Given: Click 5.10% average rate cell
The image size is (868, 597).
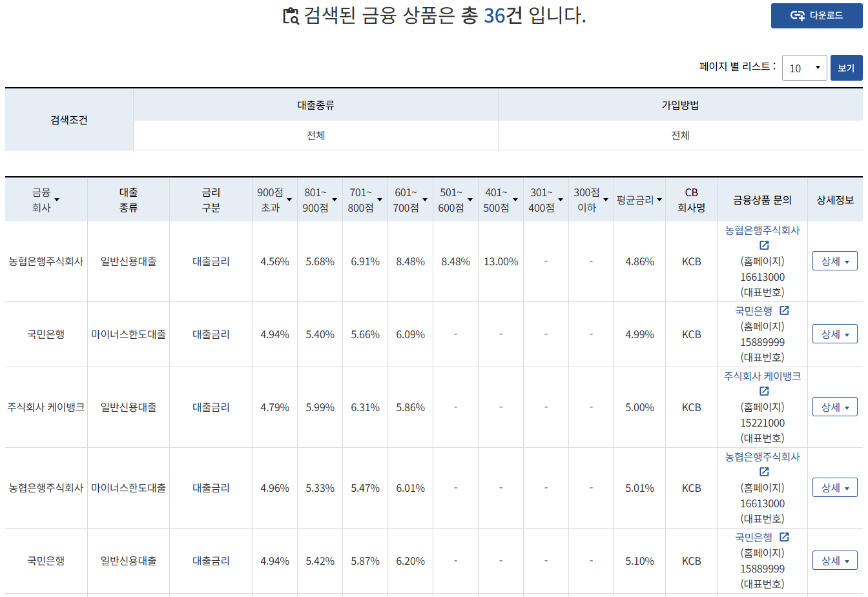Looking at the screenshot, I should [x=639, y=561].
